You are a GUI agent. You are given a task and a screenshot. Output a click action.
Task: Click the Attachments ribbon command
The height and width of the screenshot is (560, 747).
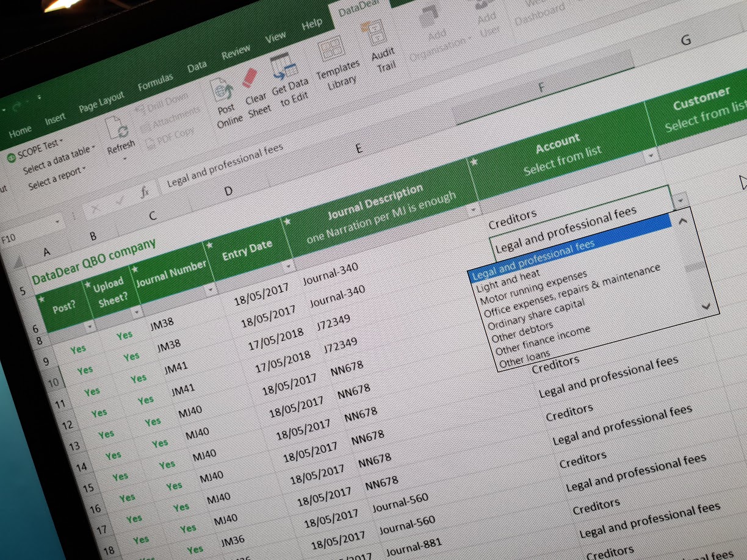point(170,118)
